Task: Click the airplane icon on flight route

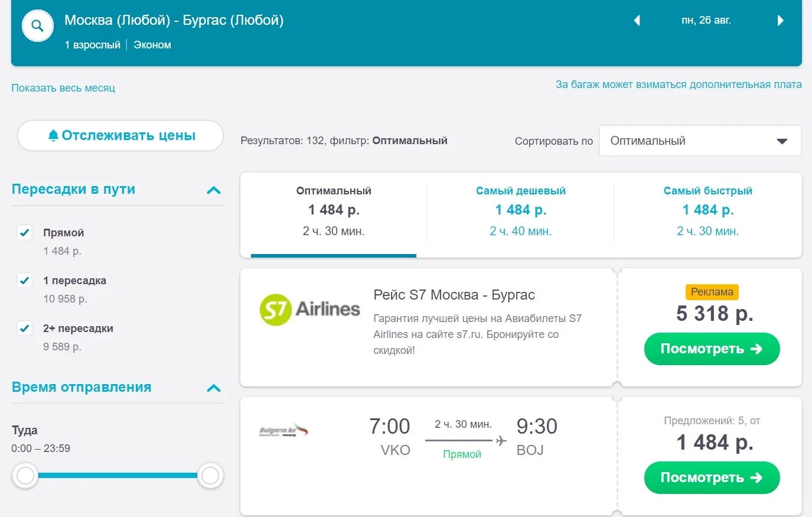Action: click(x=501, y=440)
